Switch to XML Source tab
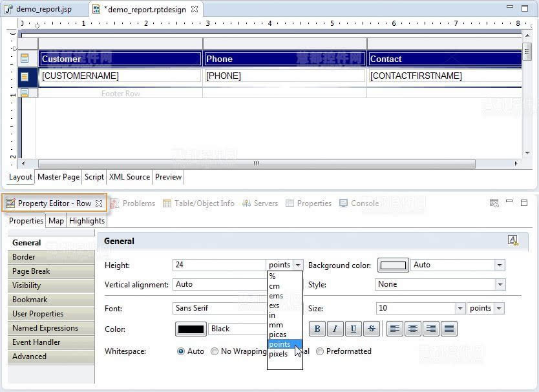The image size is (539, 392). tap(129, 177)
